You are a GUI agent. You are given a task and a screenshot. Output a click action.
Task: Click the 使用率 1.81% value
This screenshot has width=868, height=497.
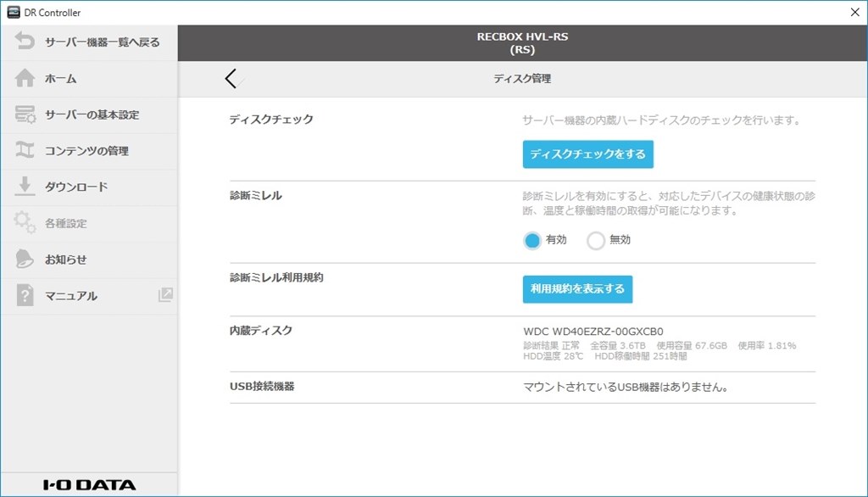pos(766,345)
